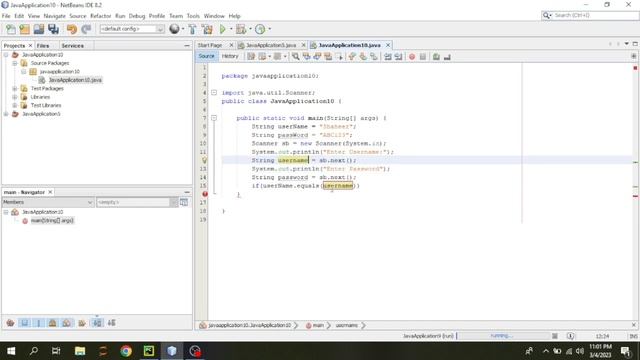This screenshot has width=640, height=360.
Task: Collapse the main method code fold
Action: pyautogui.click(x=214, y=118)
